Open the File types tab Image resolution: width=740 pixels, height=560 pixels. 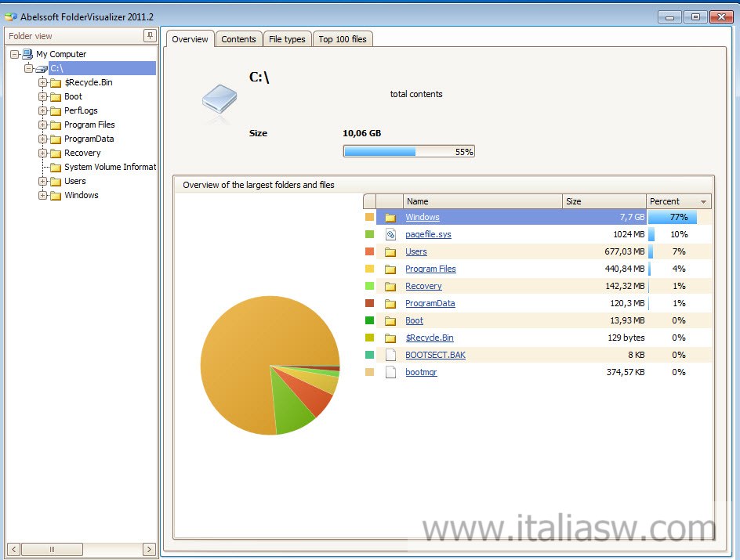pos(287,39)
